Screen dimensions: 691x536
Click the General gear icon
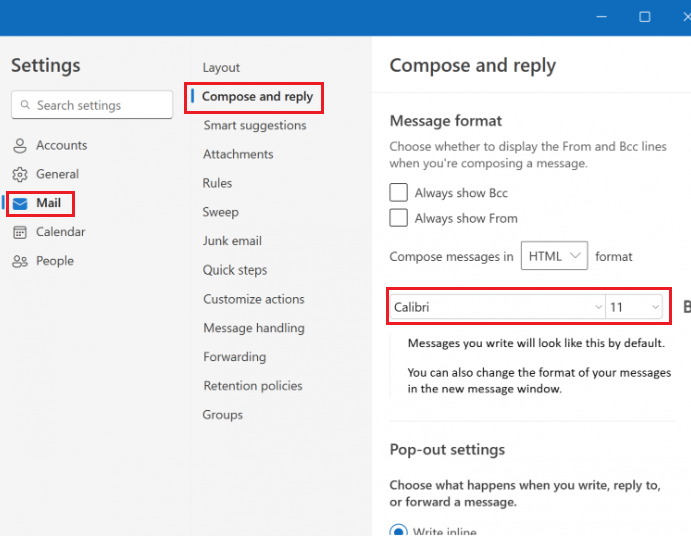click(20, 175)
